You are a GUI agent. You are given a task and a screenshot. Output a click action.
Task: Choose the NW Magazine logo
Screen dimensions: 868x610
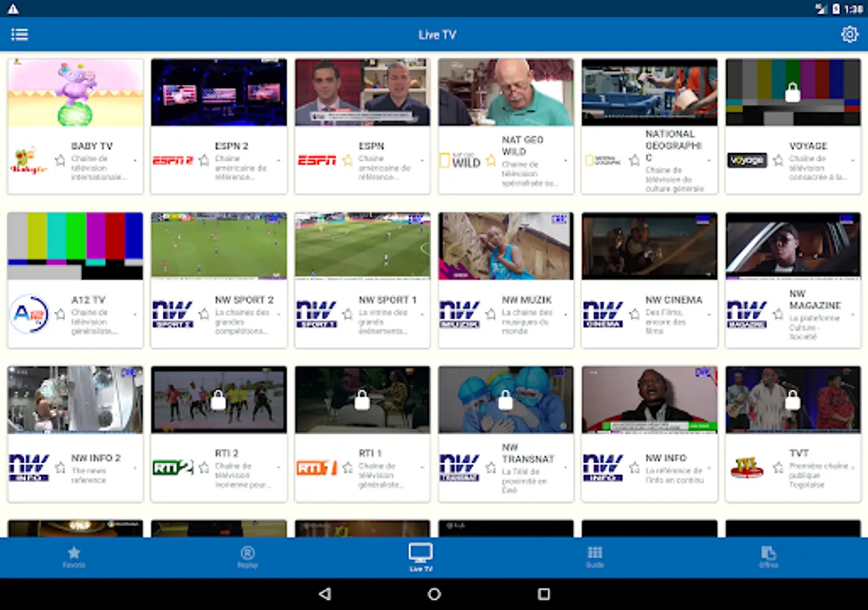(747, 314)
